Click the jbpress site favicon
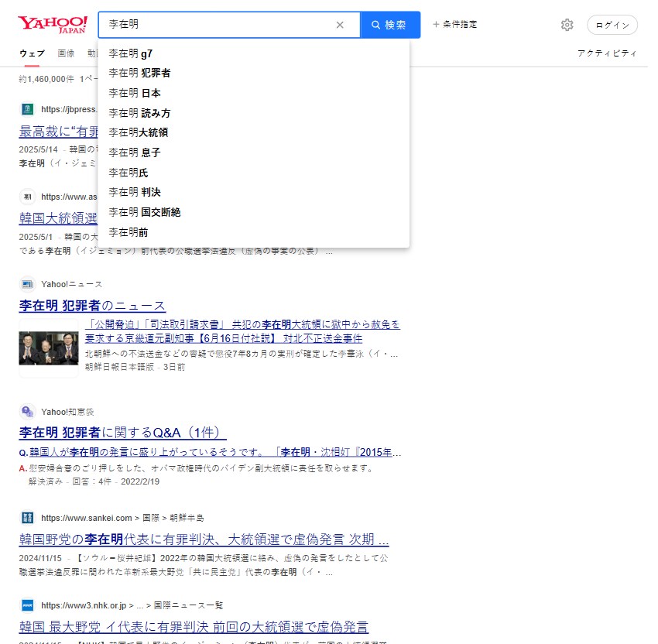Screen dimensions: 658x644 [x=28, y=109]
